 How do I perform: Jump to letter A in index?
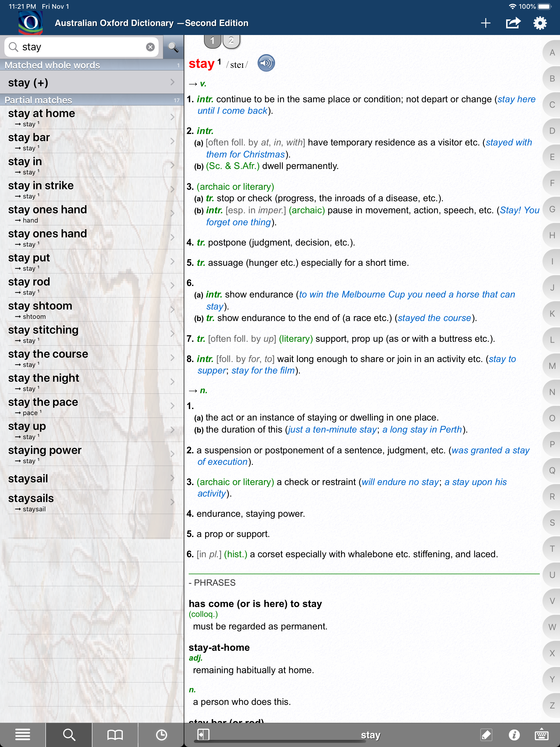point(552,53)
